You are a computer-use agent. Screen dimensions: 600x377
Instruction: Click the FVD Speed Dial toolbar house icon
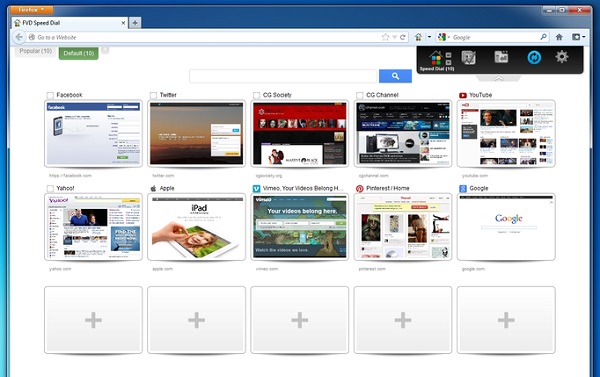click(x=418, y=37)
